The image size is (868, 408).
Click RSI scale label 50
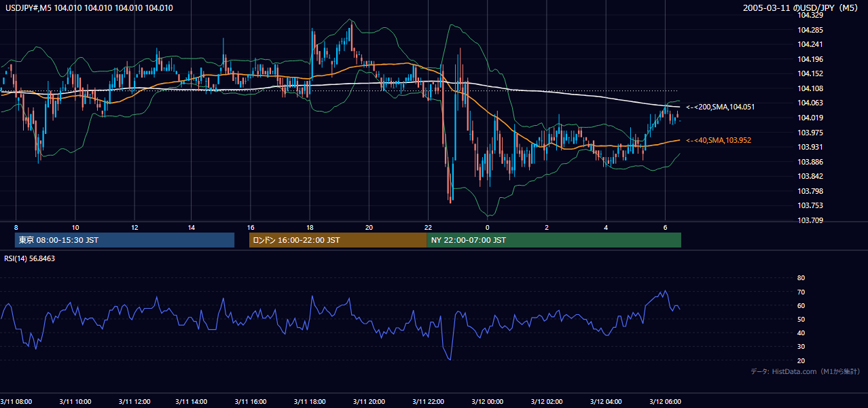pyautogui.click(x=801, y=319)
